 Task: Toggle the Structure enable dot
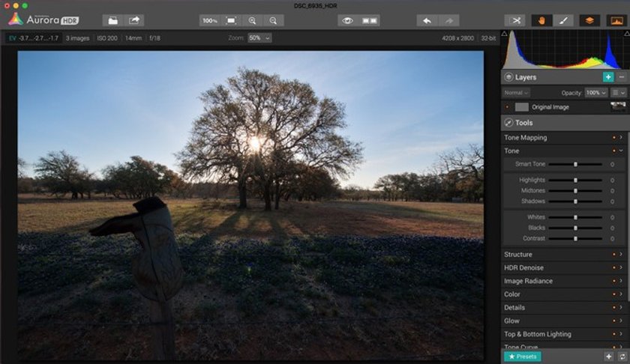click(x=614, y=255)
